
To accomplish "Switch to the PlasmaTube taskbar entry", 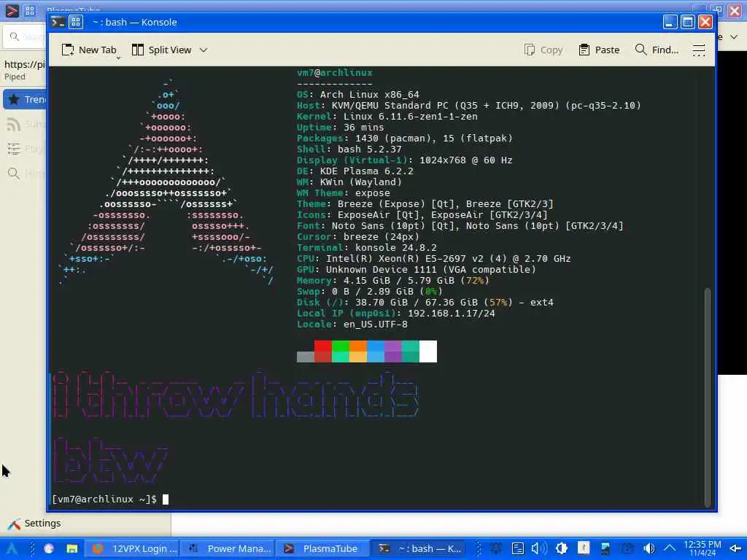I will [x=323, y=548].
